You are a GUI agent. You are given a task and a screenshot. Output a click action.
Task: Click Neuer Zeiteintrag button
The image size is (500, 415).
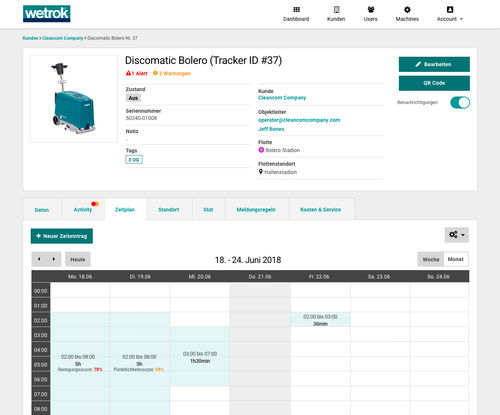pyautogui.click(x=62, y=236)
